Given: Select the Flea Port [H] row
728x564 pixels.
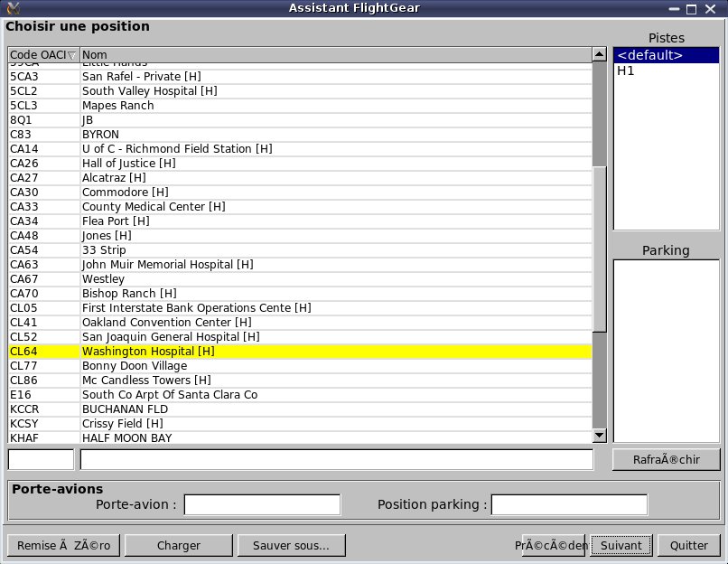Looking at the screenshot, I should [300, 221].
